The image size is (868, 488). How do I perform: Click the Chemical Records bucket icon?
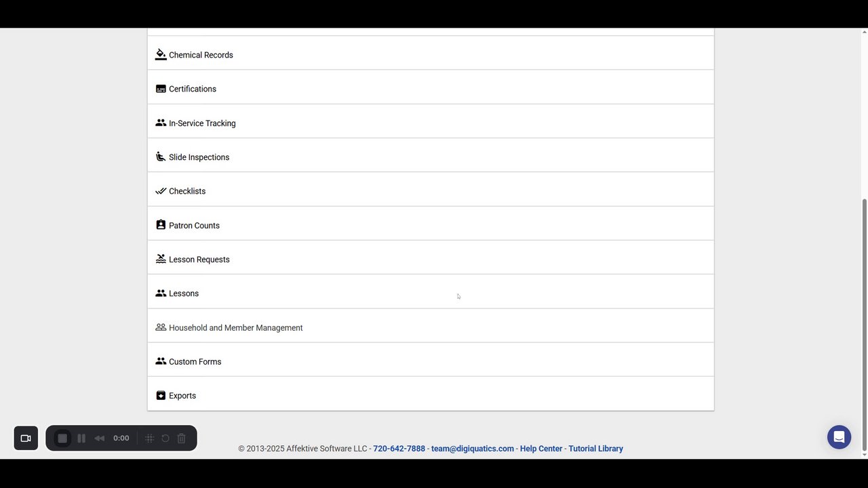(161, 55)
